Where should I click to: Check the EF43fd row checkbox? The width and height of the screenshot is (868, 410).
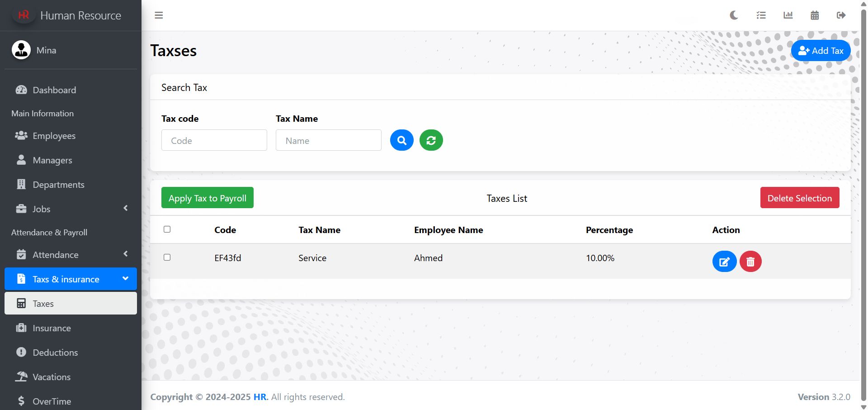167,257
